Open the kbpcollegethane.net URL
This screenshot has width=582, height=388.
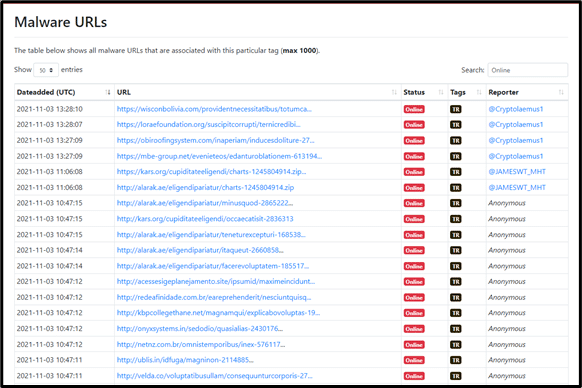(218, 313)
